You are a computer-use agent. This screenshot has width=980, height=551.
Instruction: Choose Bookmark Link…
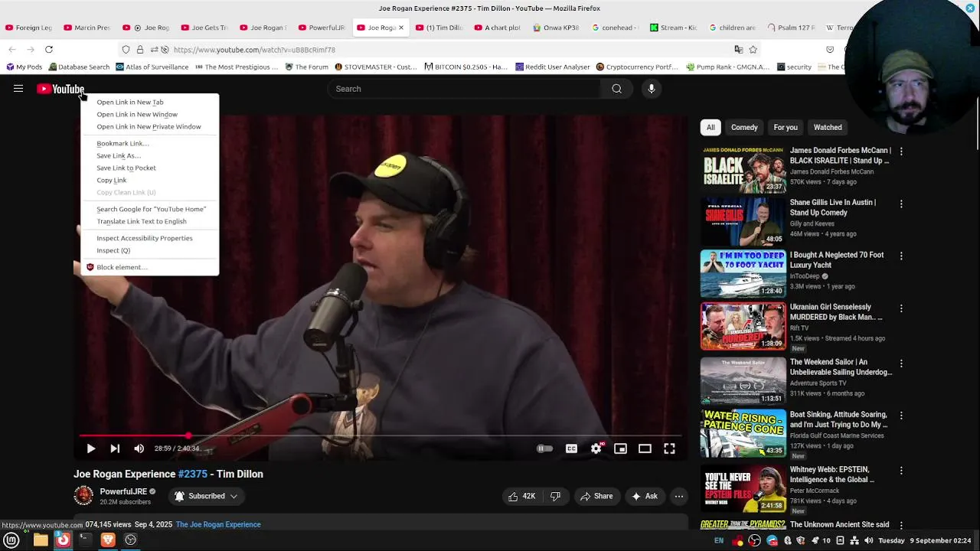pyautogui.click(x=149, y=143)
